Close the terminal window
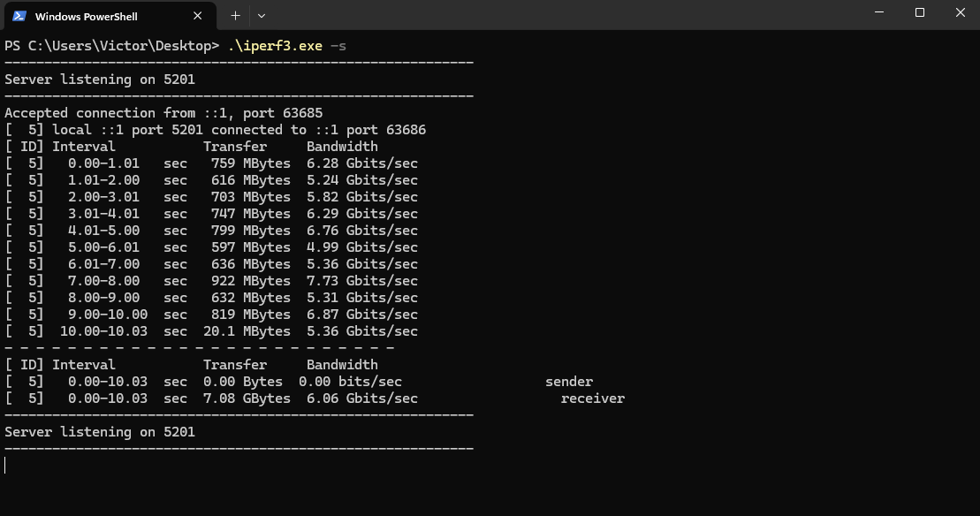The height and width of the screenshot is (516, 980). (x=961, y=13)
